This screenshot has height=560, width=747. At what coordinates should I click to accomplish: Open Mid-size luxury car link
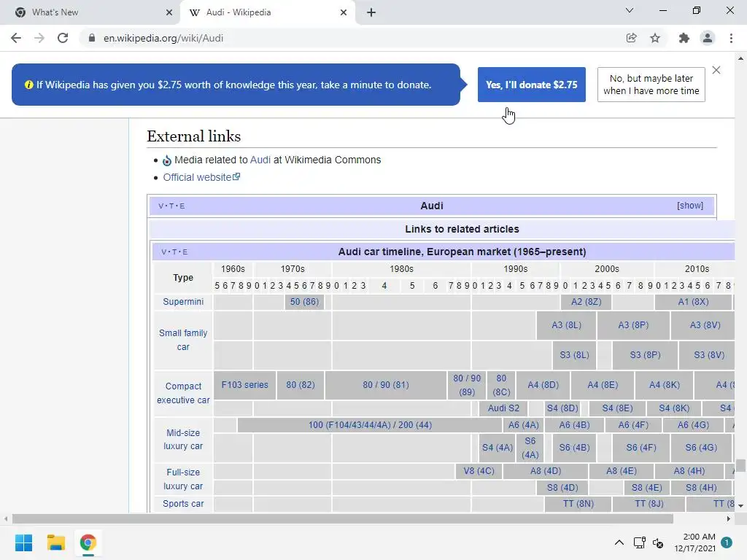coord(183,440)
